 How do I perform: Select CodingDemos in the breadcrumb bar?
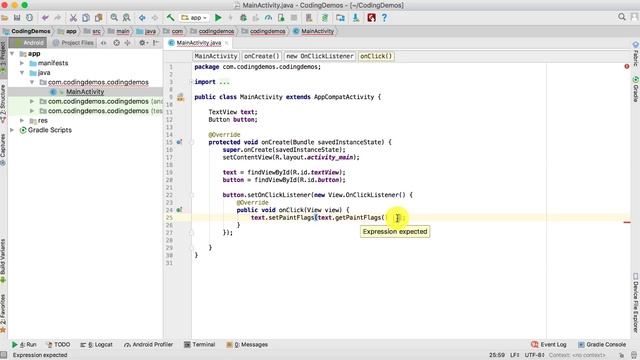(x=31, y=31)
